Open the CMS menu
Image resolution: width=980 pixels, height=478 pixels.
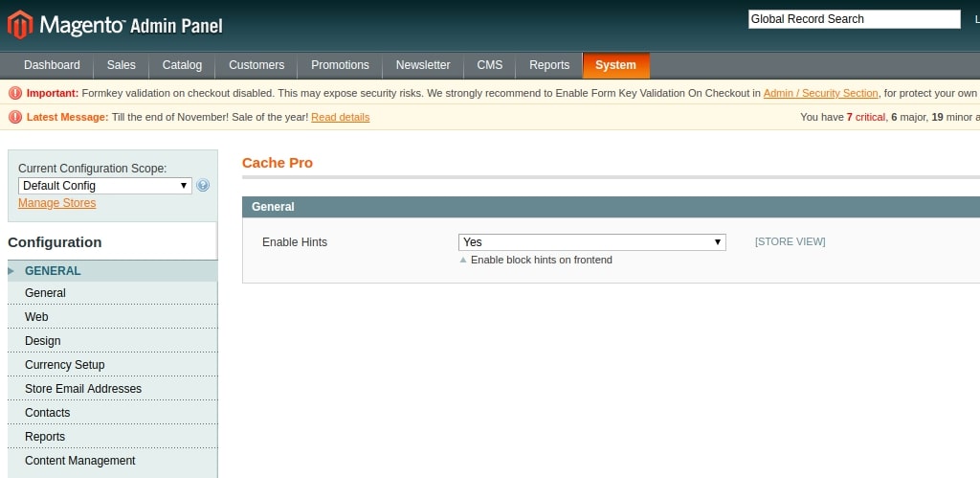click(x=489, y=65)
